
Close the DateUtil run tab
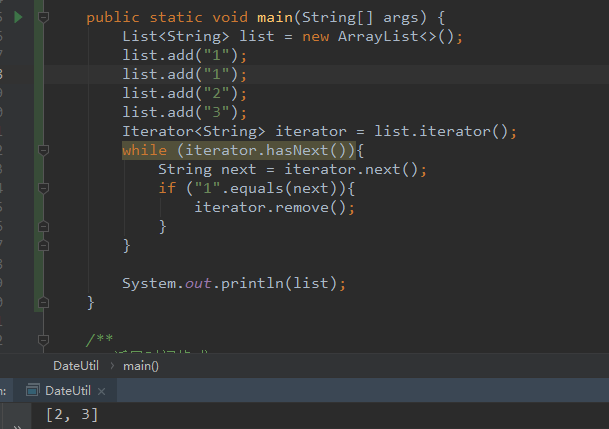point(100,391)
